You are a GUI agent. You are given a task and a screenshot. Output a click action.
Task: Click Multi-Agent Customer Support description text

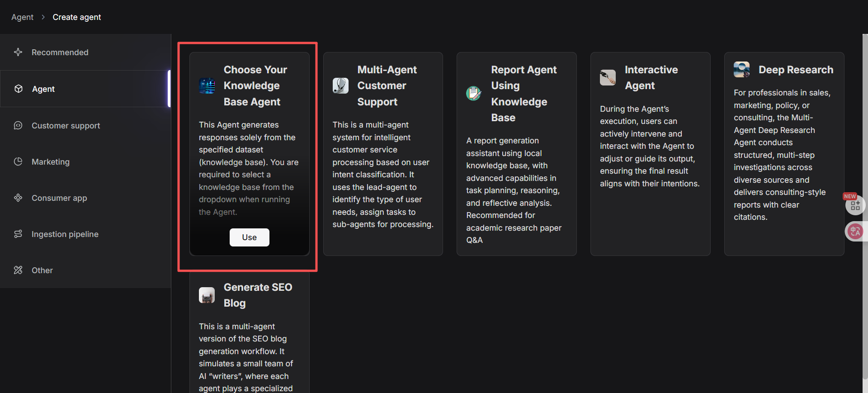click(383, 175)
